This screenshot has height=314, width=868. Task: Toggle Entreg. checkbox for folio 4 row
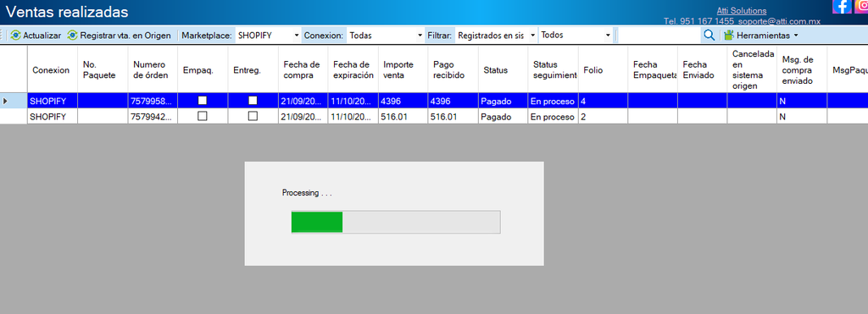point(253,101)
